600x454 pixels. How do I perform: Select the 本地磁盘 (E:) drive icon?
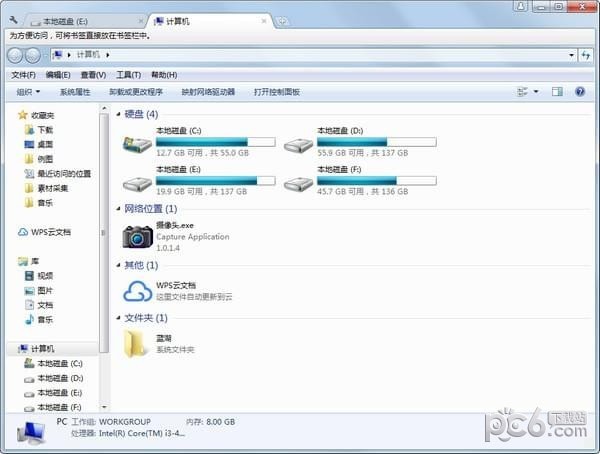[x=137, y=185]
